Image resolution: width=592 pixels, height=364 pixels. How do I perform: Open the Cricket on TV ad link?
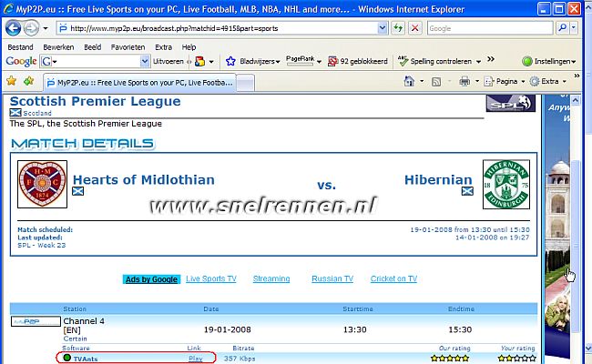coord(393,278)
